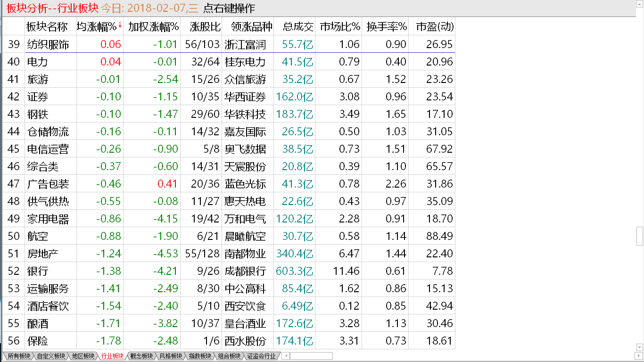644x362 pixels.
Task: Click leading stock 蓝色光标
Action: (245, 184)
